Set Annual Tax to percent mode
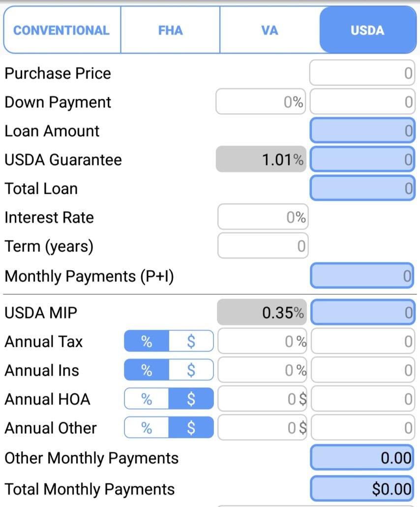The width and height of the screenshot is (420, 507). 147,341
